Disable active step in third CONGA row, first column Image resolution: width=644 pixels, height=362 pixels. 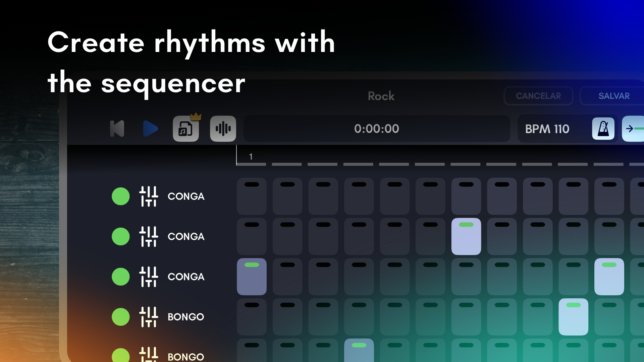click(x=252, y=277)
